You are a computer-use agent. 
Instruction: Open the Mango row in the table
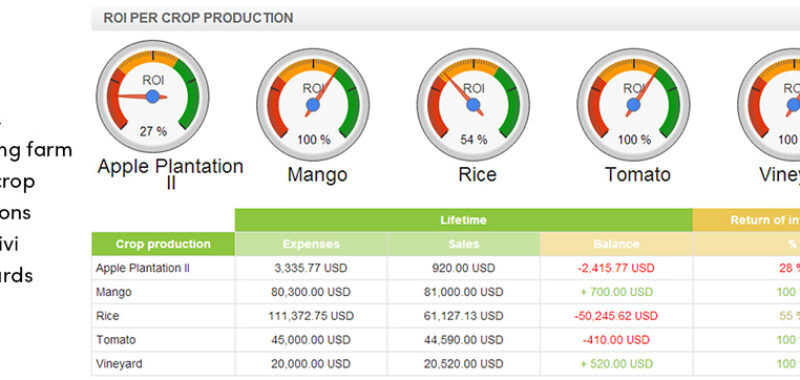(446, 292)
